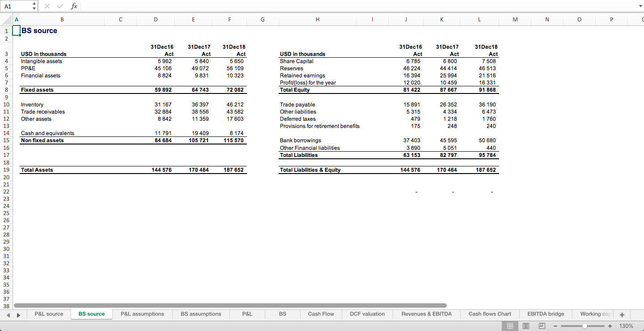Click the zoom out minus icon

click(555, 326)
